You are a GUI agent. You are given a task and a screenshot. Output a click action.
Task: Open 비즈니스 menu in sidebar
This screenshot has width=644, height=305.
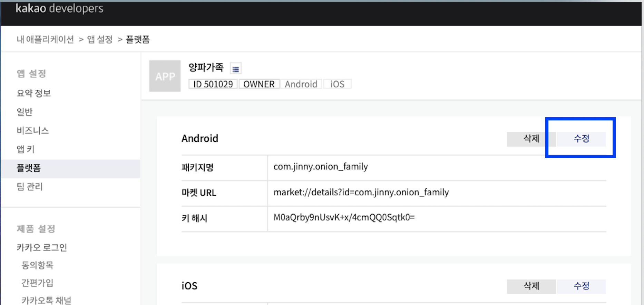33,130
